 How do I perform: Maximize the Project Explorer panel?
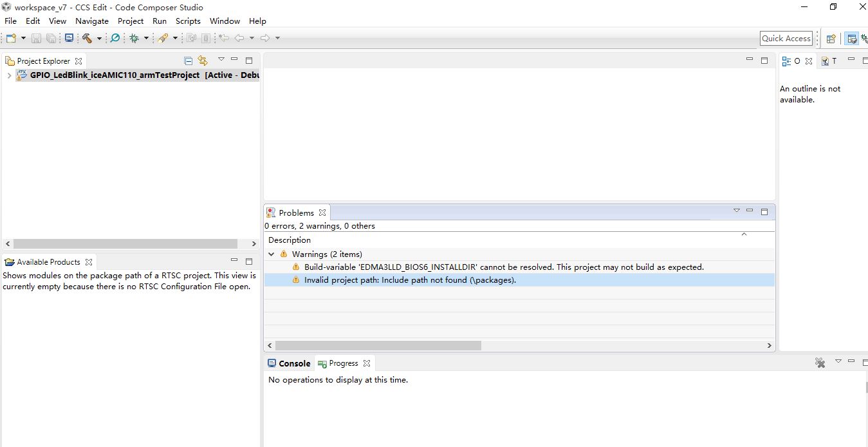pos(249,60)
